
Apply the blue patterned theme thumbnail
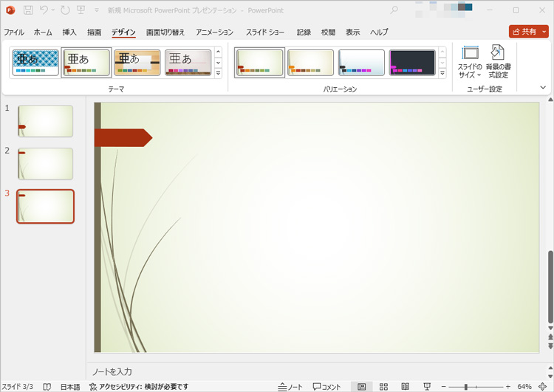35,63
